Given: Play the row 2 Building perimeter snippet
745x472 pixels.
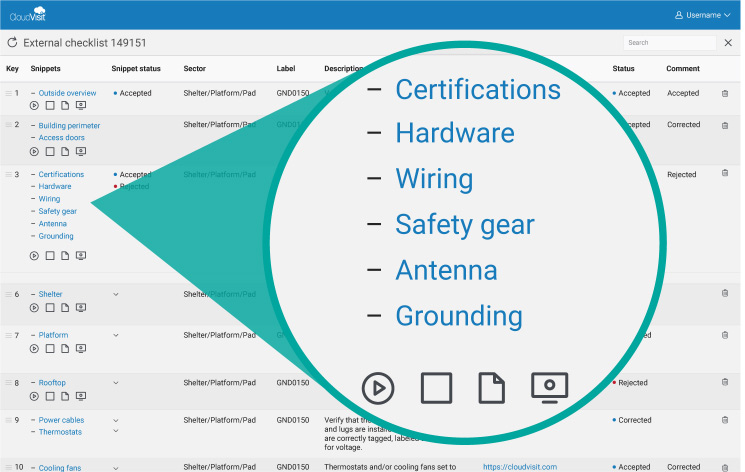Looking at the screenshot, I should coord(34,152).
